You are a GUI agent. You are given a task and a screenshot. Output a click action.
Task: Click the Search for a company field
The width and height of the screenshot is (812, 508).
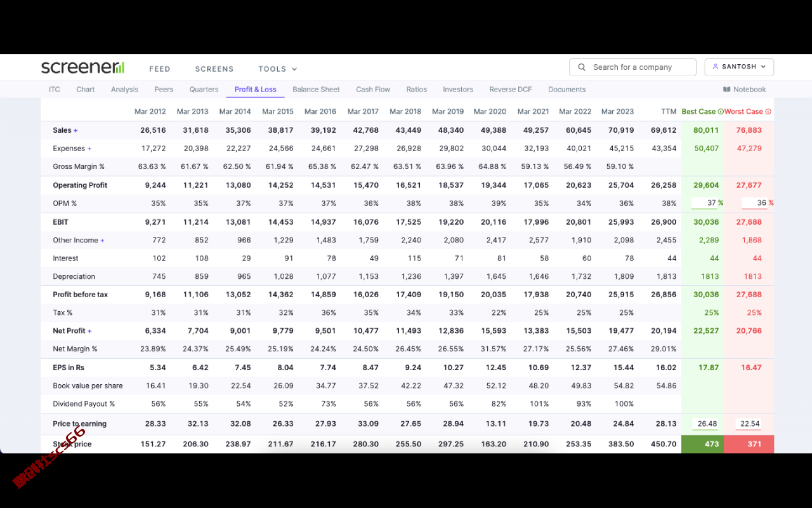tap(633, 67)
